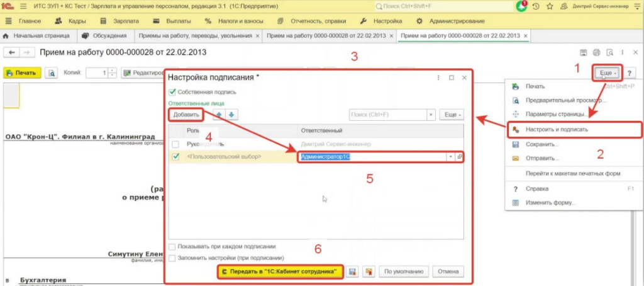The image size is (644, 286).
Task: Open the sections panel icon left of Главное
Action: pyautogui.click(x=9, y=21)
